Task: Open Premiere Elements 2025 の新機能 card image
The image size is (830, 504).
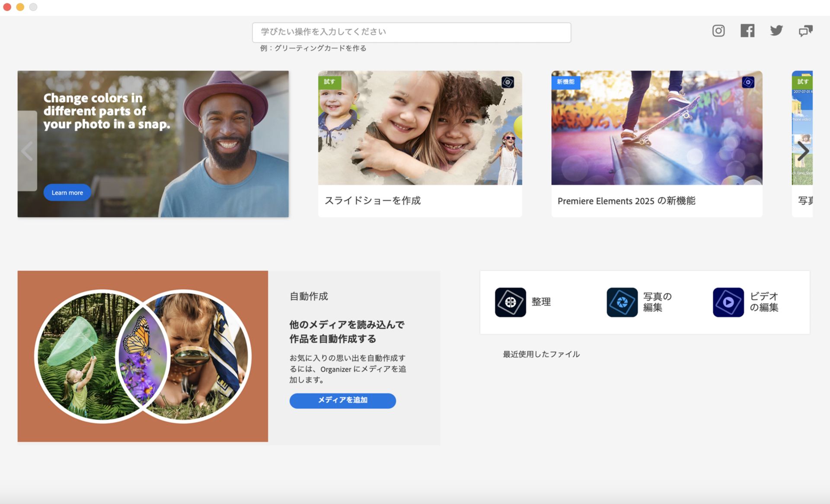Action: pyautogui.click(x=657, y=128)
